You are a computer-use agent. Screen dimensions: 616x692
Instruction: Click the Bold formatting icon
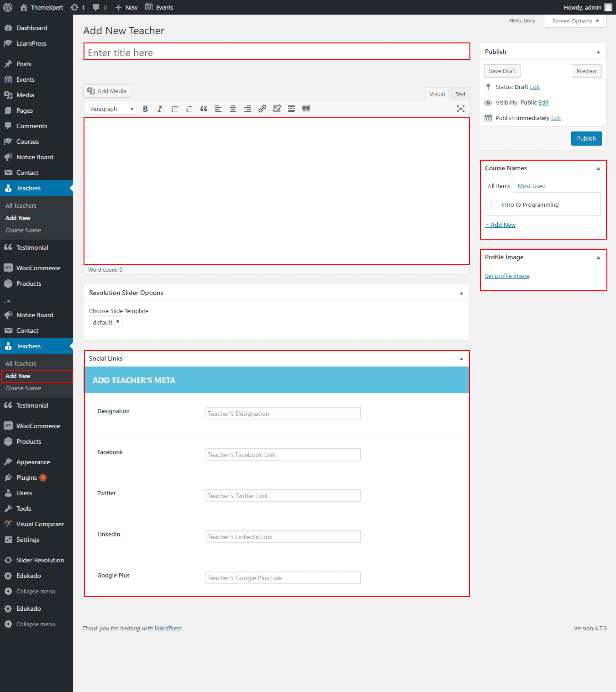pos(145,109)
